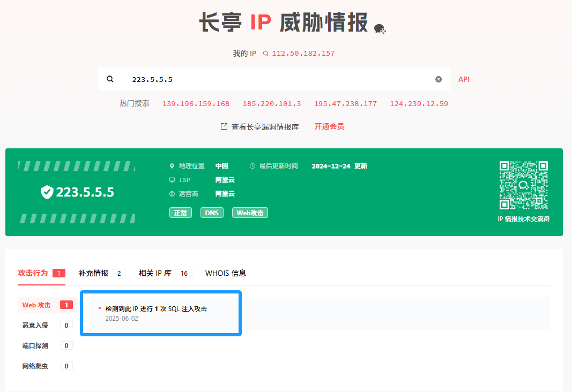
Task: Click the external link icon before 查看长亭漏洞情报库
Action: (224, 127)
